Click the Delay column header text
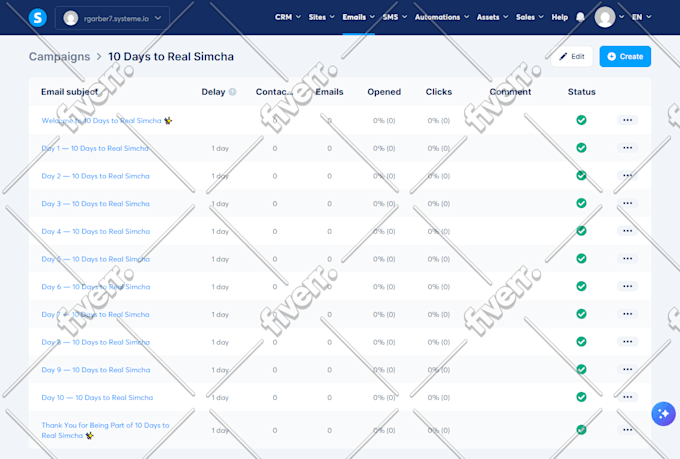The width and height of the screenshot is (680, 459). (213, 92)
